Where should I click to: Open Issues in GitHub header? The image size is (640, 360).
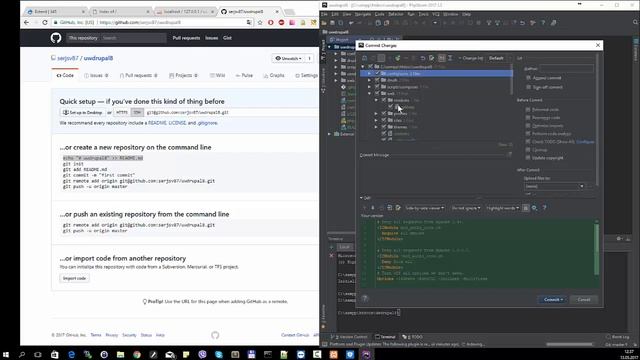pos(211,38)
